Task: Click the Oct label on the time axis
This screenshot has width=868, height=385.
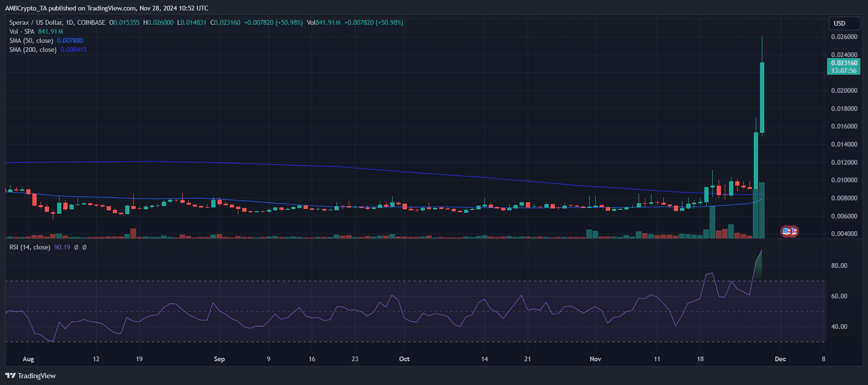Action: (x=404, y=359)
